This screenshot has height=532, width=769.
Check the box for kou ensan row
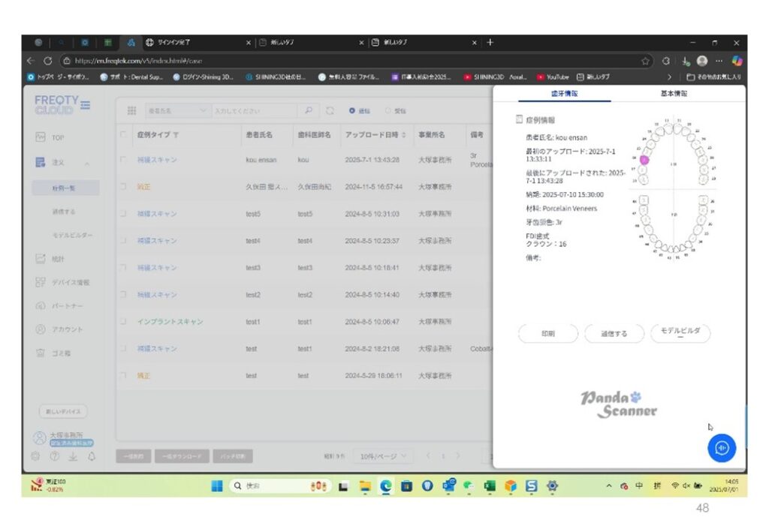pyautogui.click(x=123, y=160)
